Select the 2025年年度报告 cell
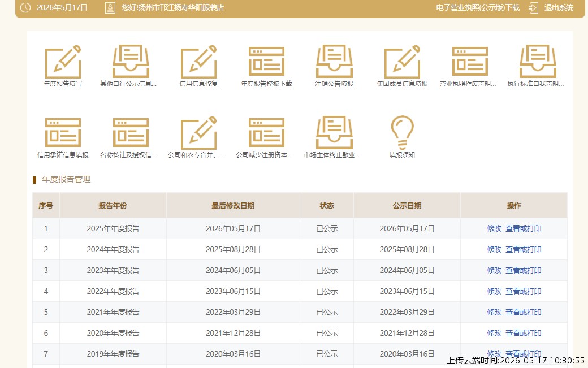 [113, 228]
